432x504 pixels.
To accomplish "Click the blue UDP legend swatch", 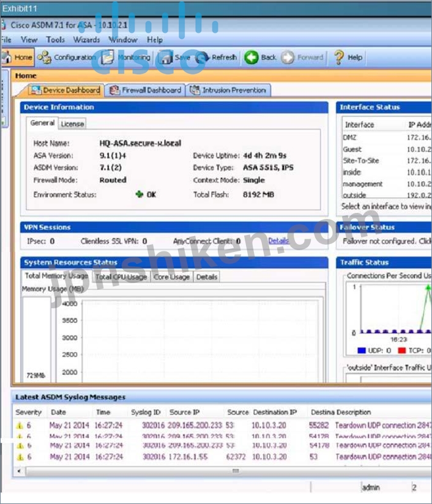I will tap(362, 350).
